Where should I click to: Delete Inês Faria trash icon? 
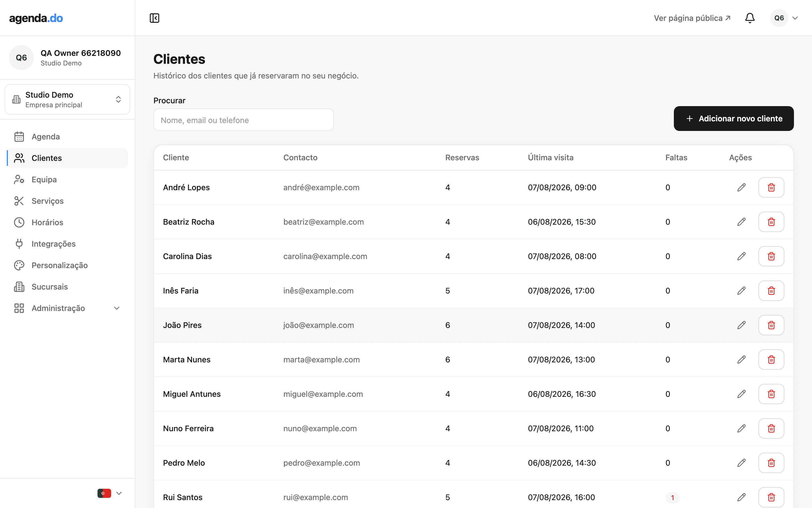(771, 291)
